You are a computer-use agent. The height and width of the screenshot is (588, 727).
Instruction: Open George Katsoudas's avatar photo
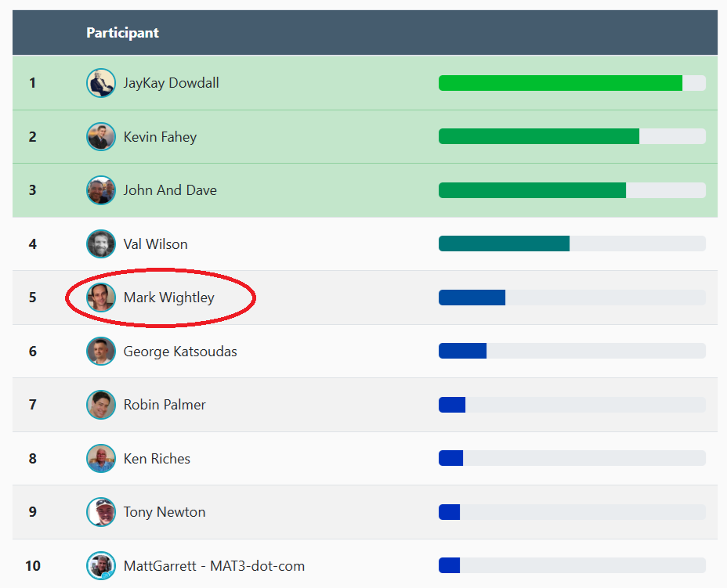tap(101, 352)
